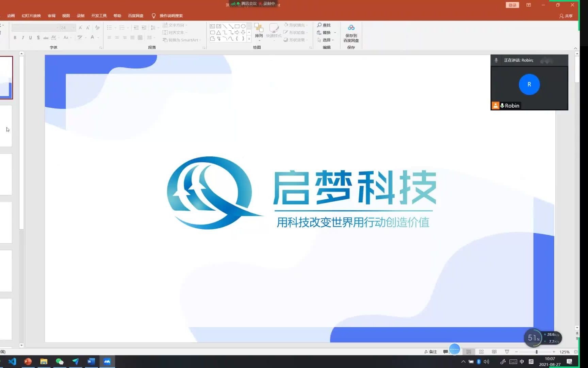This screenshot has width=588, height=368.
Task: Align text right in paragraph group
Action: (x=125, y=37)
